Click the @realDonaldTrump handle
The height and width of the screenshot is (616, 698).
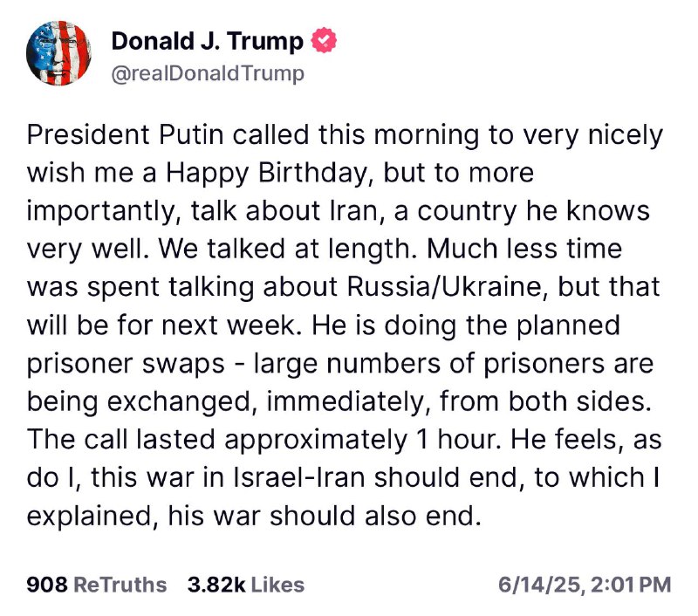pyautogui.click(x=208, y=73)
